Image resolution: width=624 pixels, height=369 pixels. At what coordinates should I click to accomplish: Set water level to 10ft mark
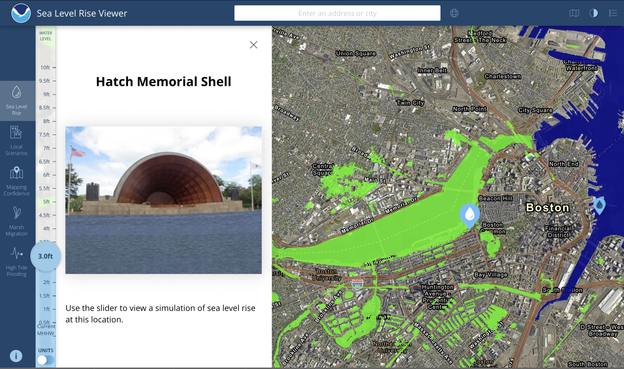(x=47, y=67)
